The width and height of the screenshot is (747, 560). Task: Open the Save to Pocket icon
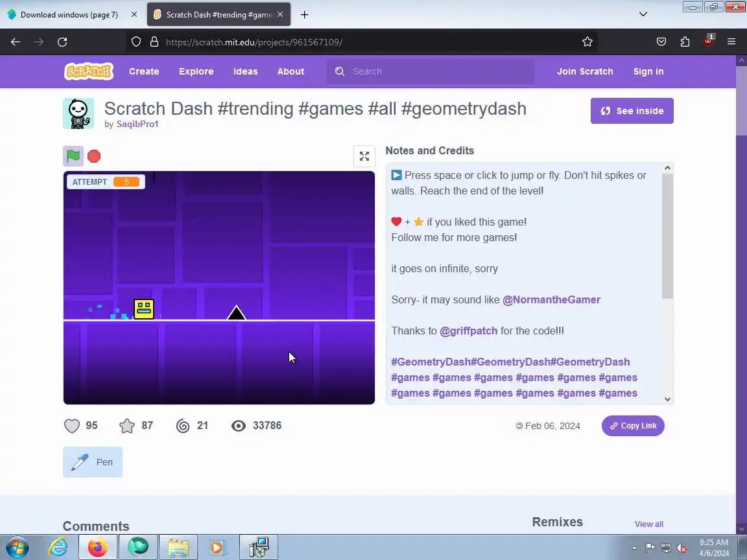coord(661,42)
